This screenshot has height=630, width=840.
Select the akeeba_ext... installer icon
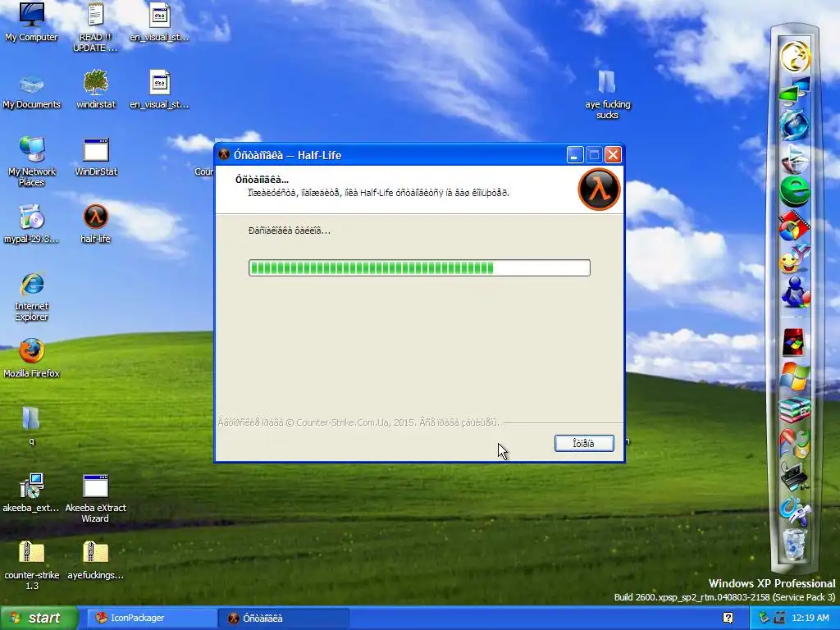click(31, 493)
